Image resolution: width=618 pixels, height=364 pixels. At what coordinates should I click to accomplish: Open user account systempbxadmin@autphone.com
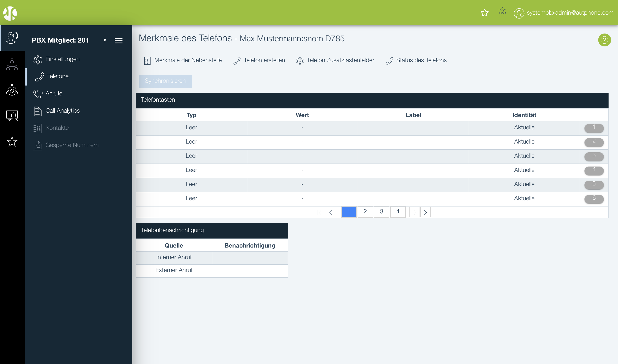570,13
